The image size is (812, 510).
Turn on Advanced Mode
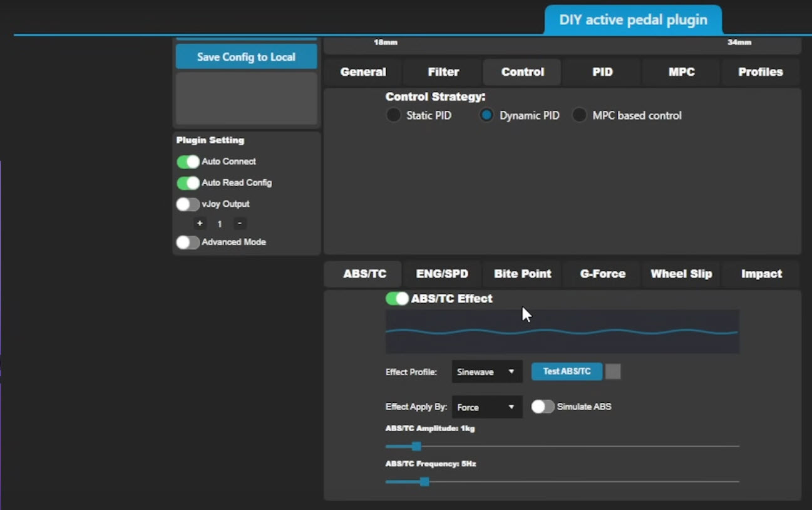[x=188, y=242]
